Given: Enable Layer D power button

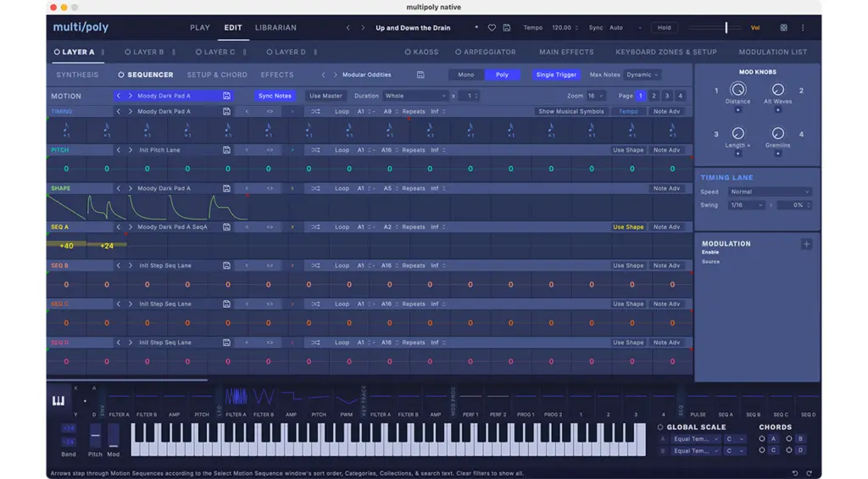Looking at the screenshot, I should [x=269, y=52].
